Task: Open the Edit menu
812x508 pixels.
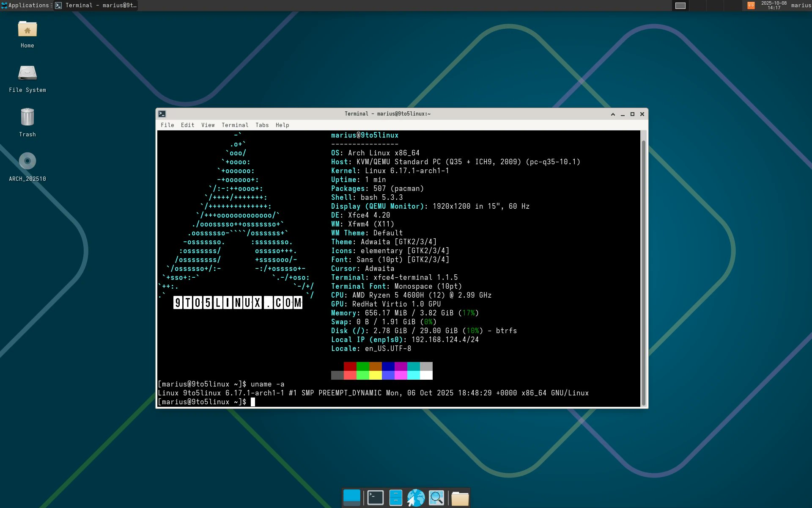Action: (x=187, y=125)
